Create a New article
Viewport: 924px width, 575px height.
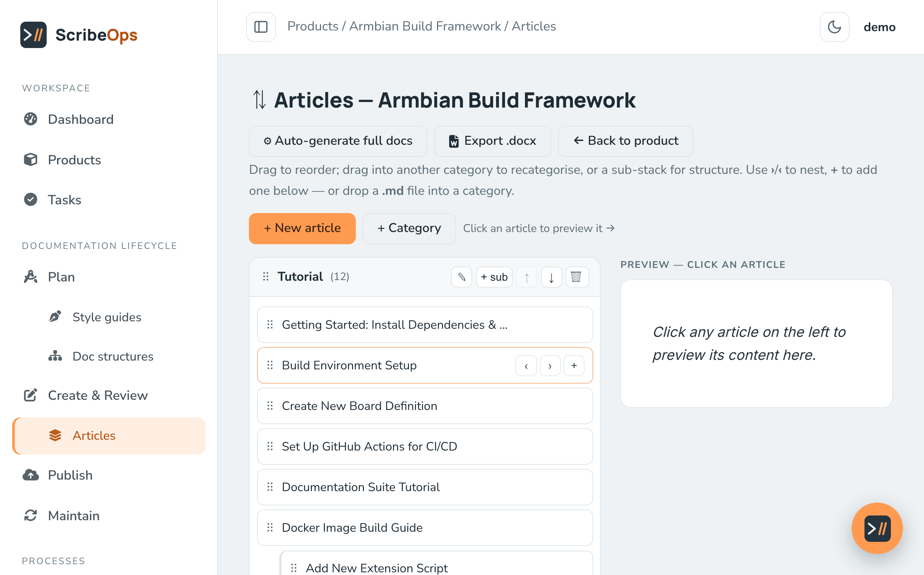(x=302, y=228)
